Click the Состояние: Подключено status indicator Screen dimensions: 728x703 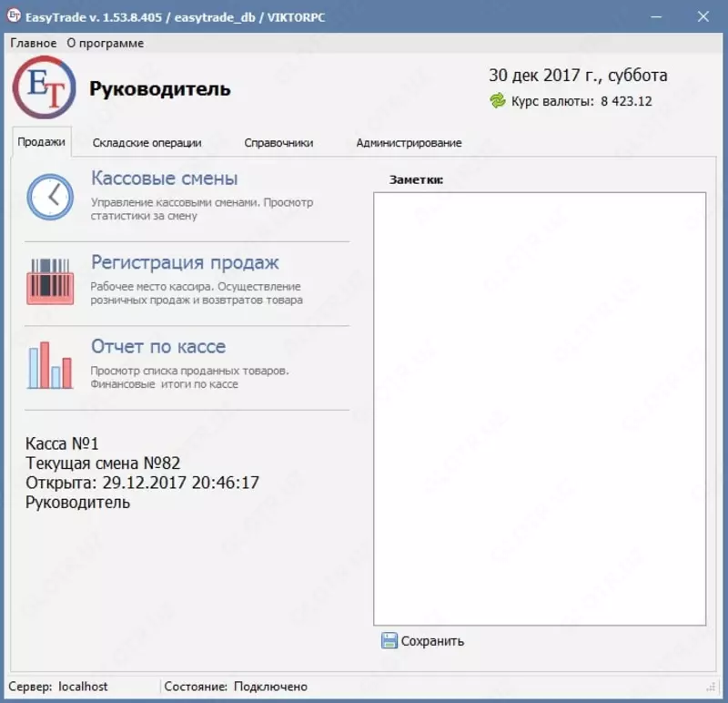tap(224, 686)
